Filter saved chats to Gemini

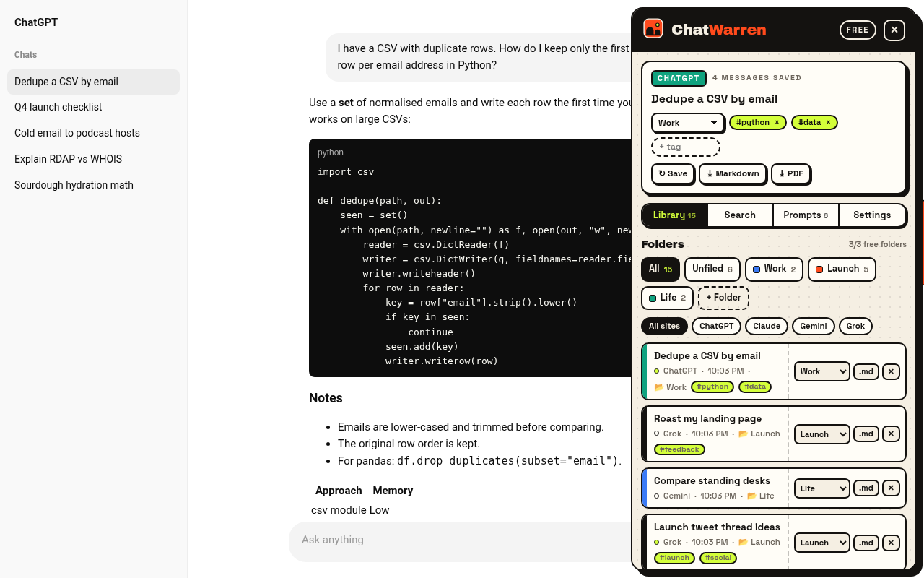click(x=814, y=327)
